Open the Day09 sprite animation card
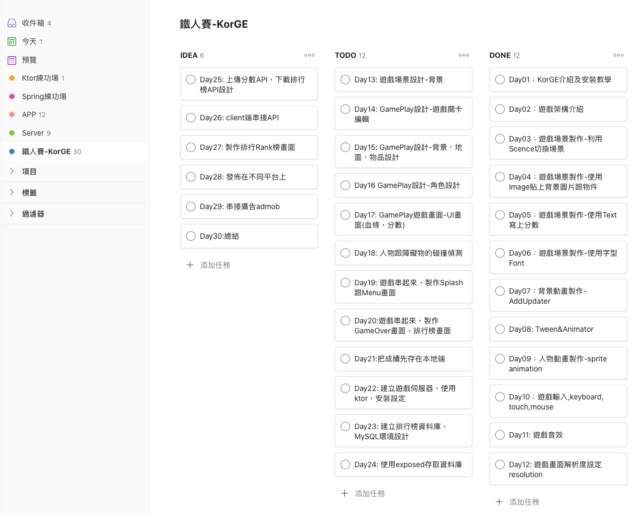The image size is (640, 515). click(x=558, y=363)
